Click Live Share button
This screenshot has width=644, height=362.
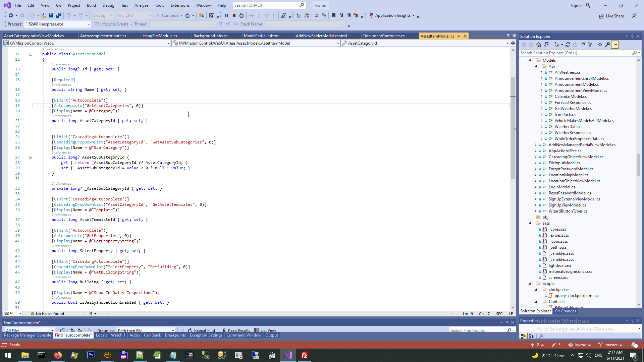tap(612, 16)
